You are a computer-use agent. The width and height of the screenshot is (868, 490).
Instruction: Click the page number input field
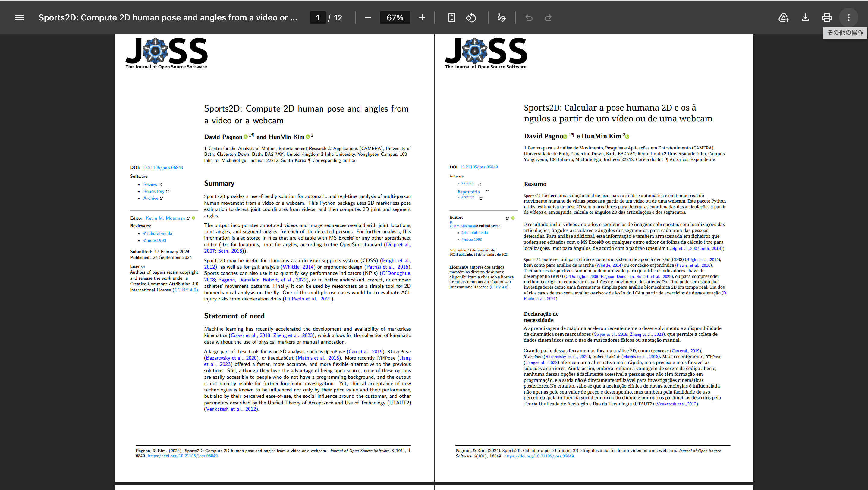click(x=318, y=17)
